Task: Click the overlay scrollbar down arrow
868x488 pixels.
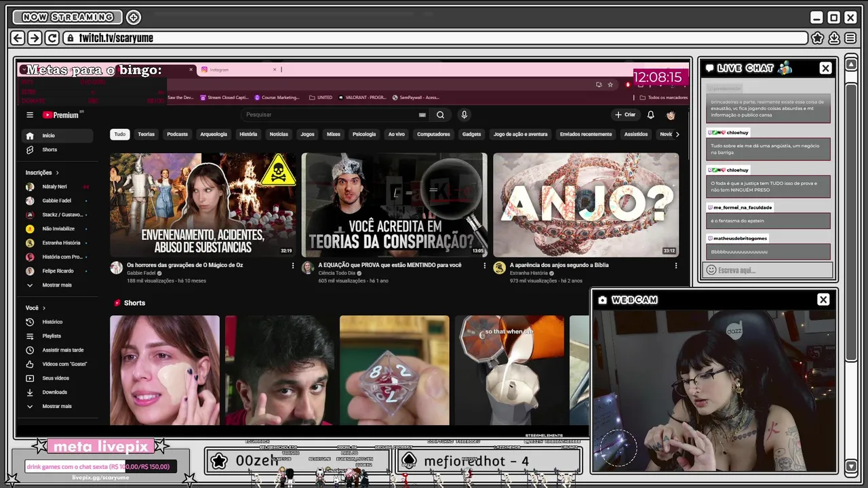Action: click(851, 466)
